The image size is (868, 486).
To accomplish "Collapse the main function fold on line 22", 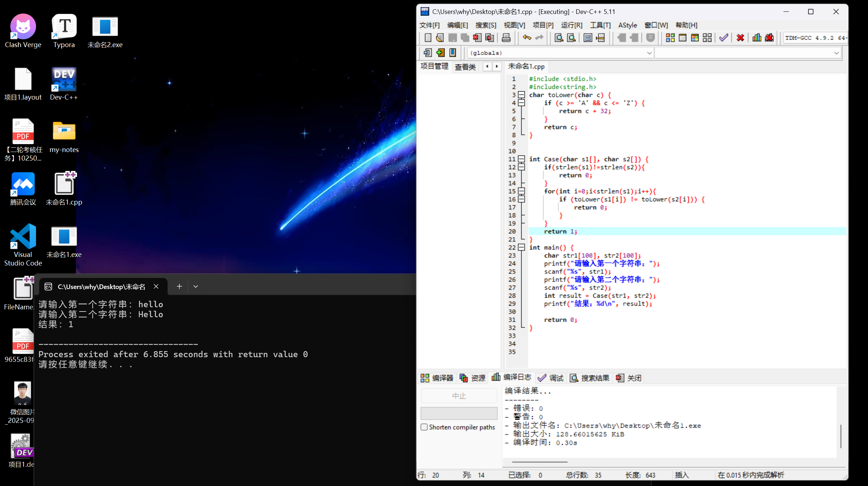I will coord(522,247).
